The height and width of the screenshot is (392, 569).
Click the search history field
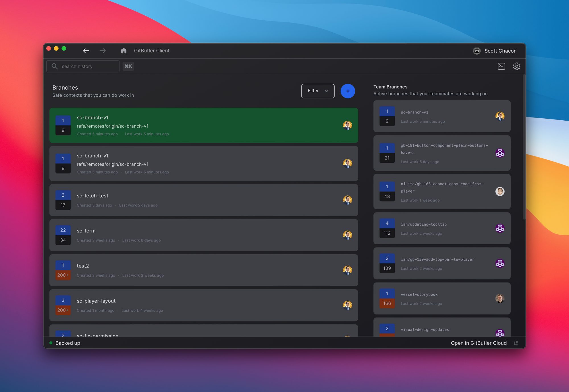pyautogui.click(x=83, y=66)
